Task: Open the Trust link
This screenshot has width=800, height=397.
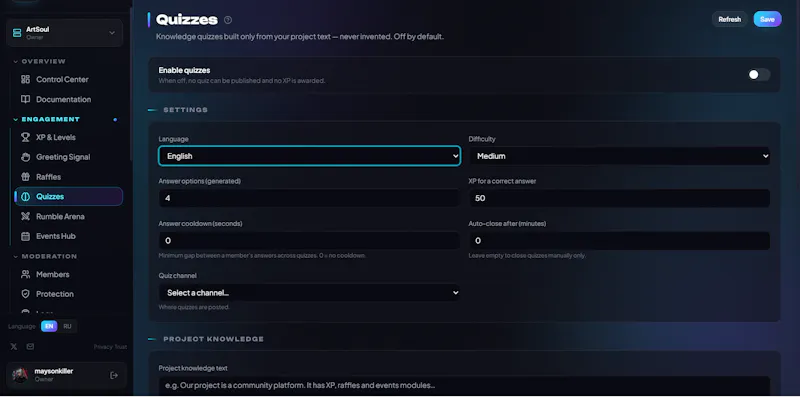Action: click(121, 347)
